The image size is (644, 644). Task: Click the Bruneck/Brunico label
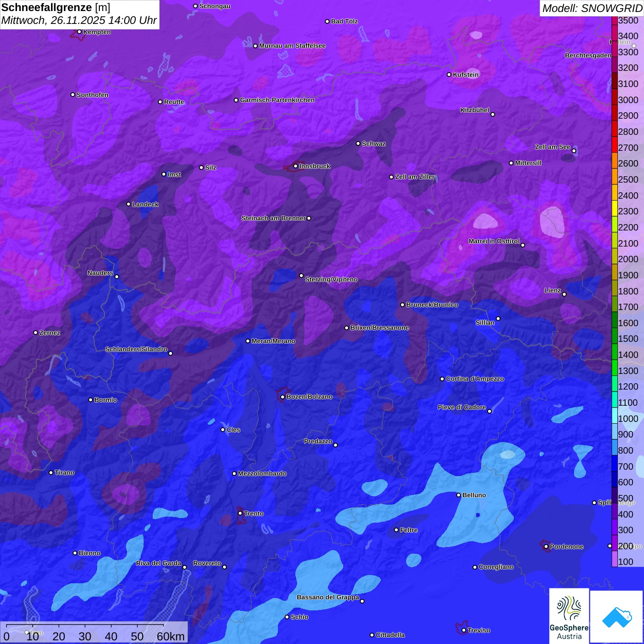point(432,305)
